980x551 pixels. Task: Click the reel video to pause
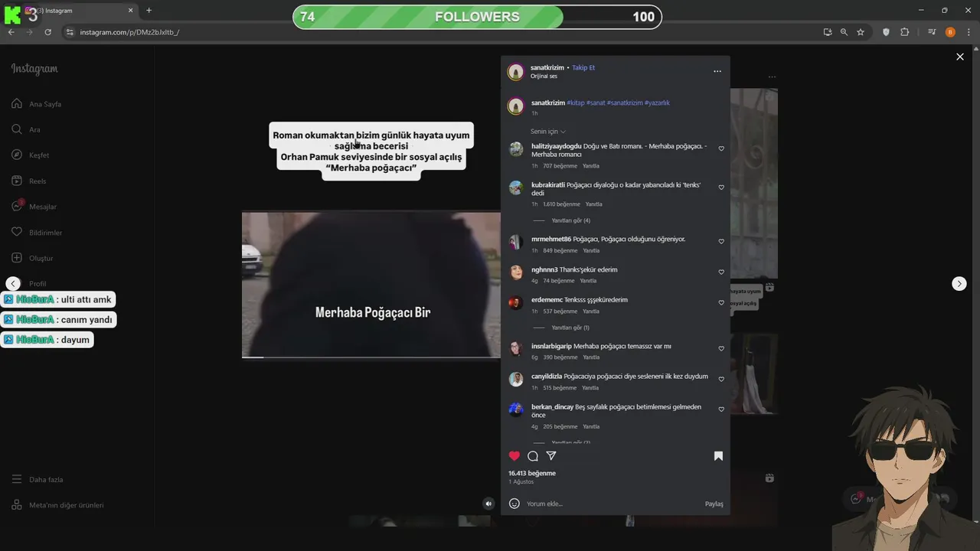click(x=371, y=285)
